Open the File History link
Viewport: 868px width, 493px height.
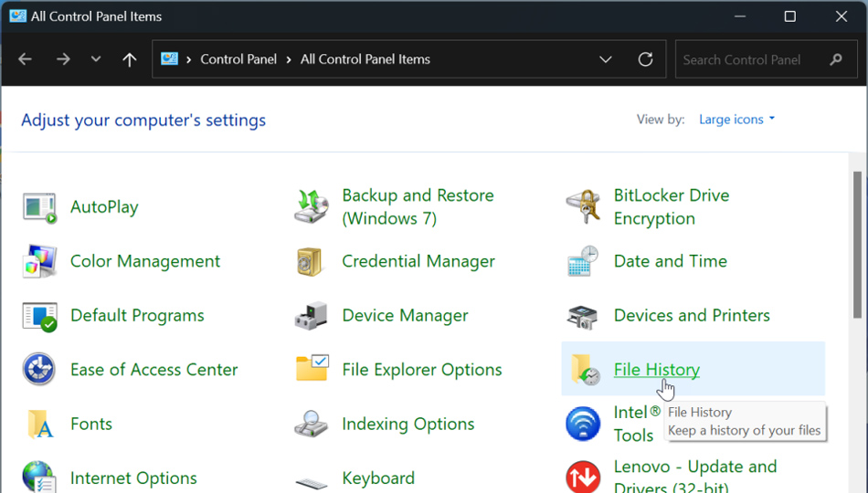656,370
